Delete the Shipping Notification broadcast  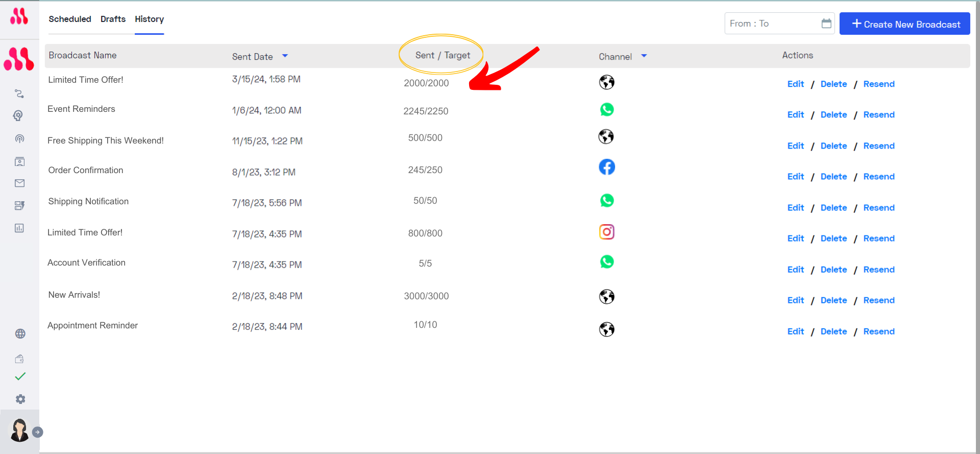834,207
